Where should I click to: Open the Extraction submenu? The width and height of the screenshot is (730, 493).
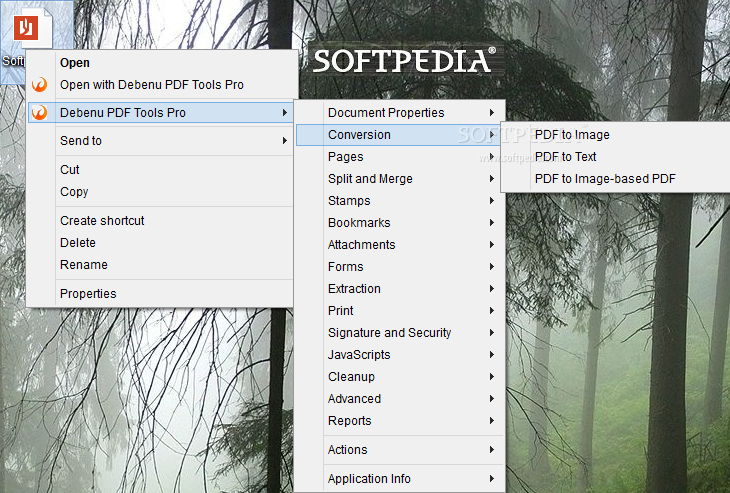(x=400, y=289)
